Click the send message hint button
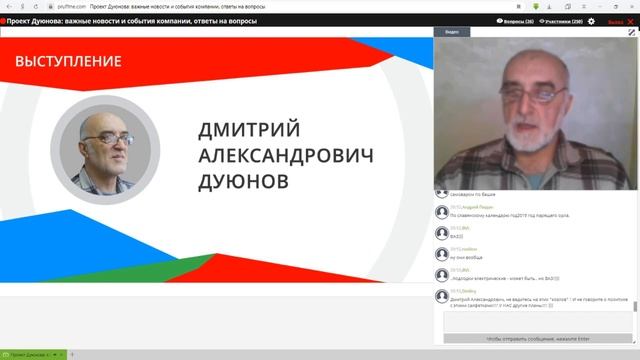640x360 pixels. pyautogui.click(x=538, y=339)
